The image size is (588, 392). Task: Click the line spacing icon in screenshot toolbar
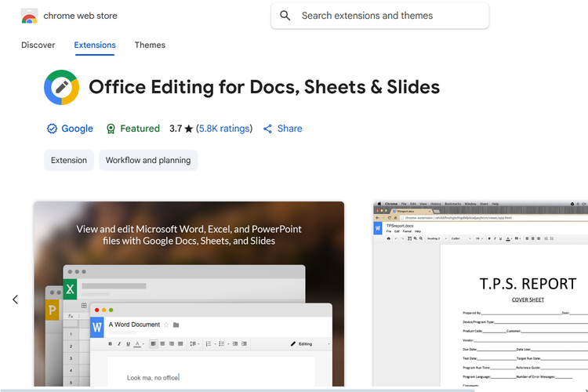pos(193,344)
